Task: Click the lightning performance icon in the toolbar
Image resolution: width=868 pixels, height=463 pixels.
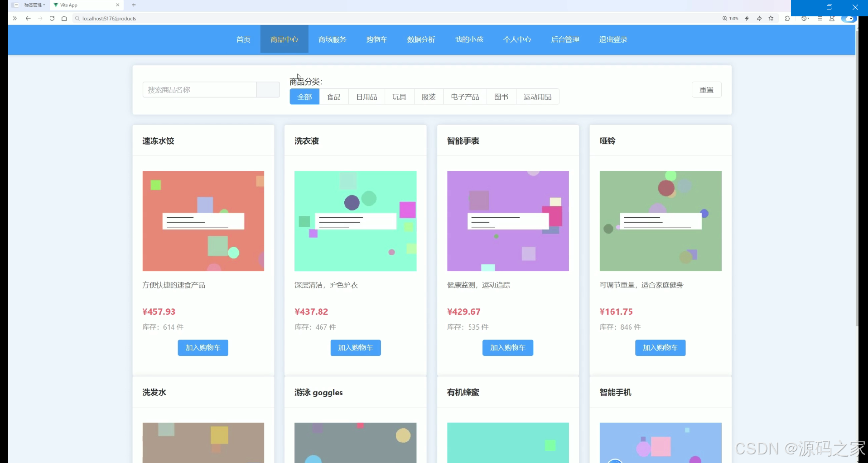Action: (x=747, y=19)
